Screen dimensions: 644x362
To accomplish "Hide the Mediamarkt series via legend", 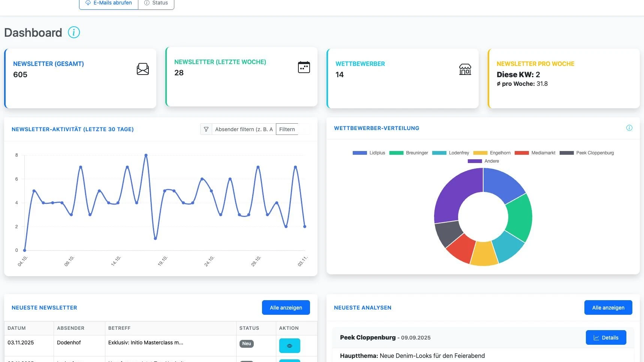I will coord(535,153).
